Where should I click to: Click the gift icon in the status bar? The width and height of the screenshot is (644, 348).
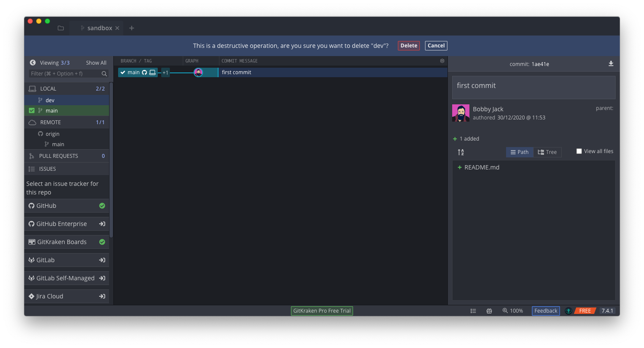pyautogui.click(x=489, y=310)
